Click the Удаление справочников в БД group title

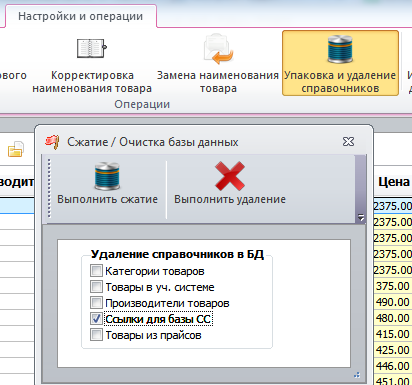(177, 254)
